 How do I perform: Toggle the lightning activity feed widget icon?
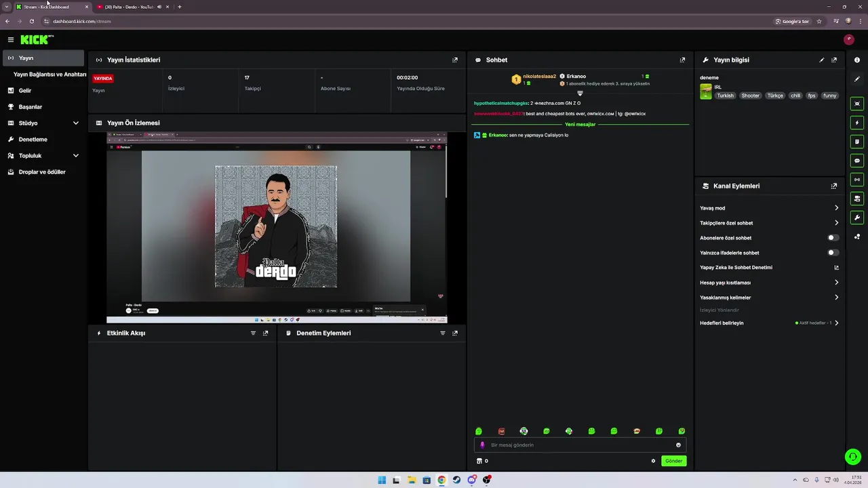tap(857, 123)
